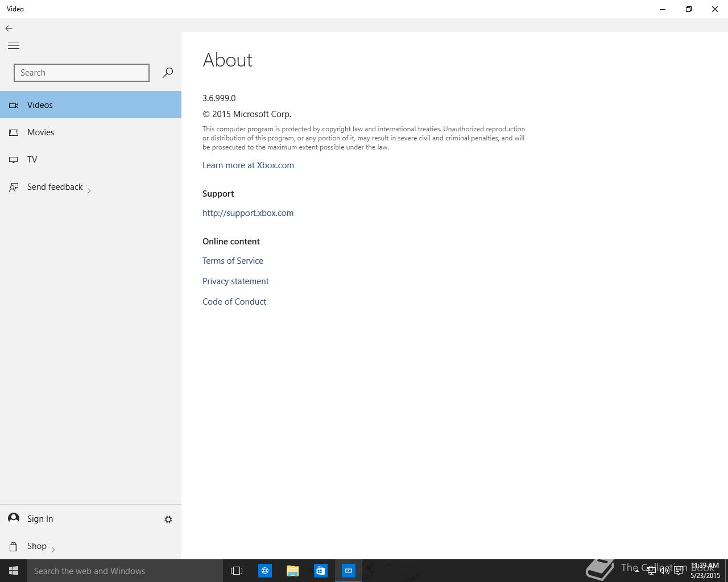The image size is (728, 582).
Task: Click the Sign In account avatar icon
Action: [14, 518]
